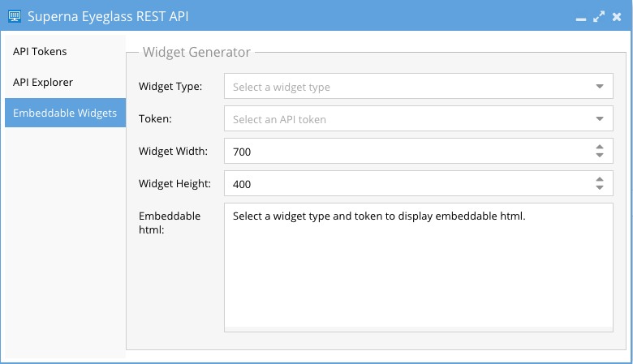The height and width of the screenshot is (364, 633).
Task: Select the Embeddable Widgets tab
Action: pyautogui.click(x=65, y=113)
